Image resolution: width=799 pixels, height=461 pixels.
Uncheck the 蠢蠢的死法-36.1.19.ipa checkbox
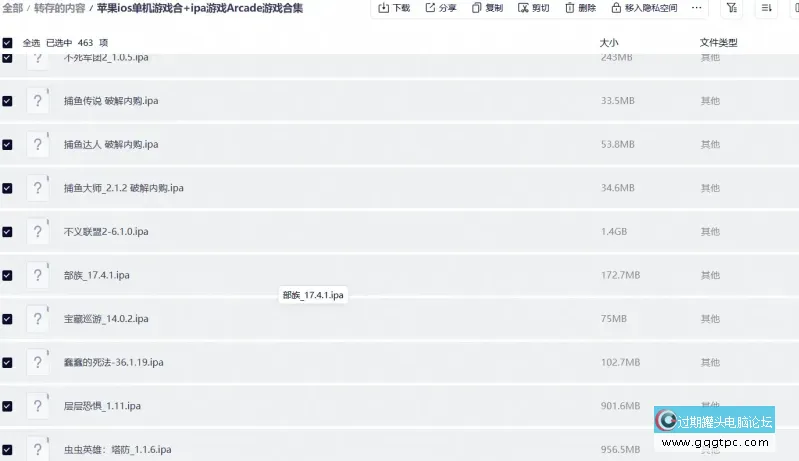7,363
